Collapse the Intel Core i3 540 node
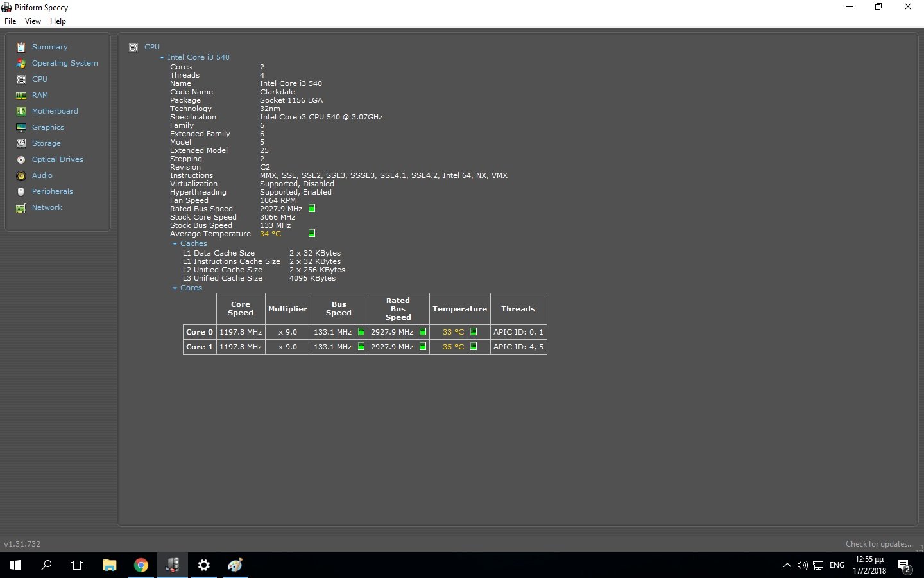924x578 pixels. [x=162, y=58]
